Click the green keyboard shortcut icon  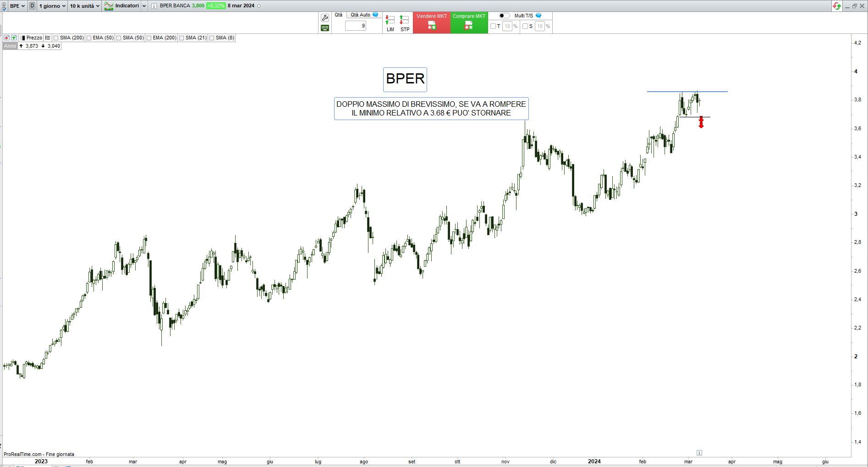pyautogui.click(x=325, y=28)
